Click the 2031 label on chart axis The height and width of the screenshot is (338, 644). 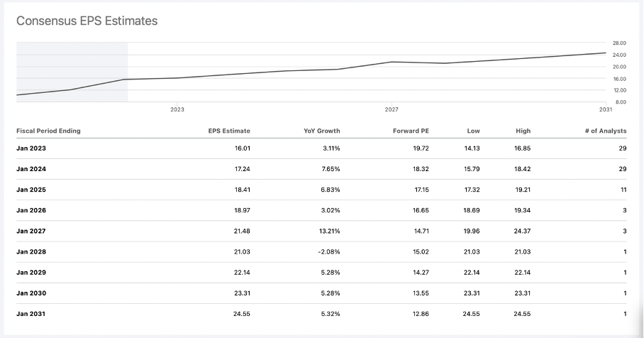pyautogui.click(x=605, y=109)
